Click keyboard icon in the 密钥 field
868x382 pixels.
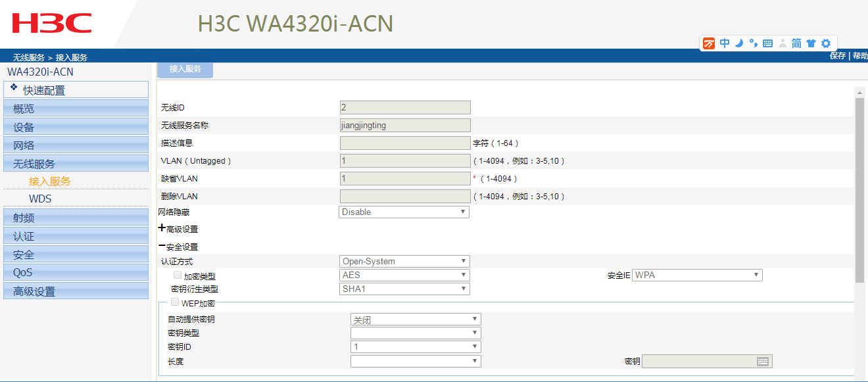coord(763,361)
